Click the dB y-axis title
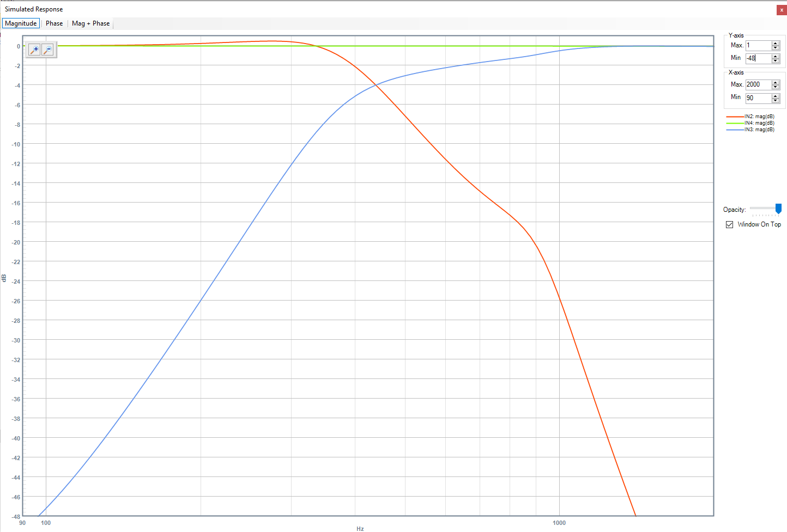 4,278
